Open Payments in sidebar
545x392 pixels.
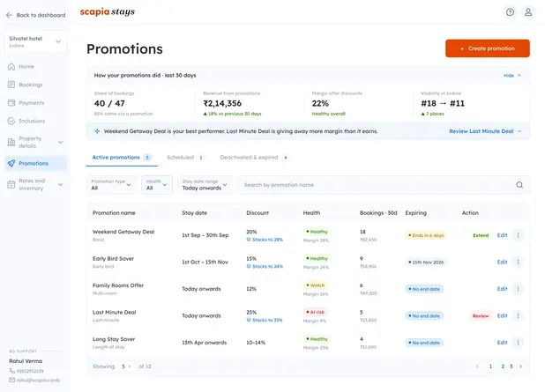(x=35, y=103)
